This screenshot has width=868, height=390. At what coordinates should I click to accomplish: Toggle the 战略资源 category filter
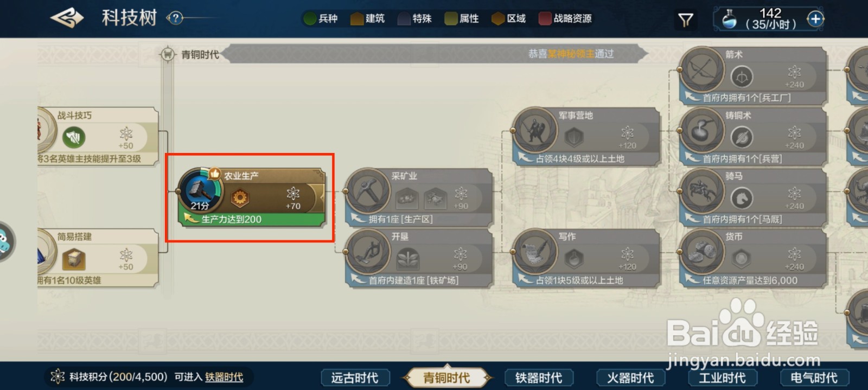click(565, 18)
